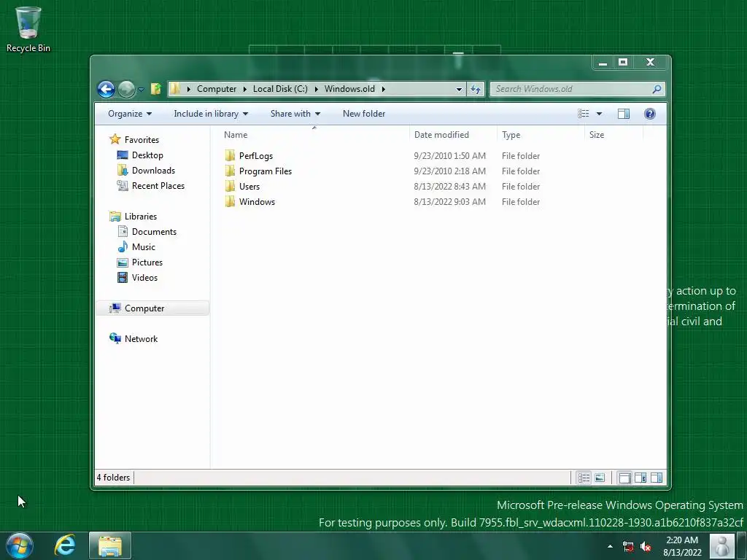The image size is (747, 560).
Task: Expand the arrow after Local Disk (C:)
Action: (x=317, y=89)
